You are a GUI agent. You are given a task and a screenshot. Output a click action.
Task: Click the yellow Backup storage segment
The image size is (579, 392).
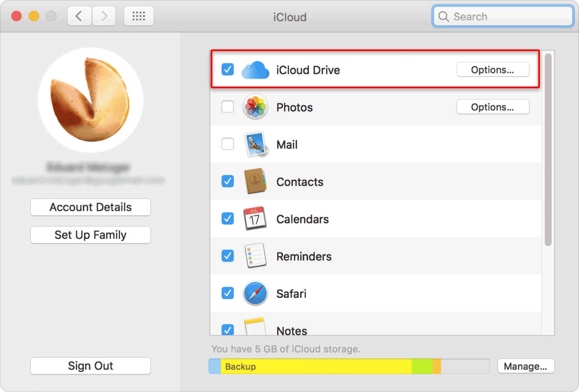tap(316, 367)
